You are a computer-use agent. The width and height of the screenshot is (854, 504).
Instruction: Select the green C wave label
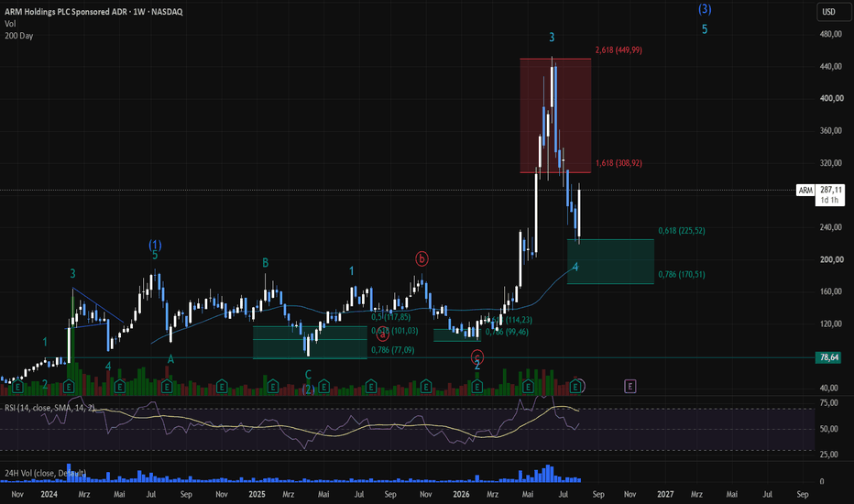pyautogui.click(x=308, y=374)
